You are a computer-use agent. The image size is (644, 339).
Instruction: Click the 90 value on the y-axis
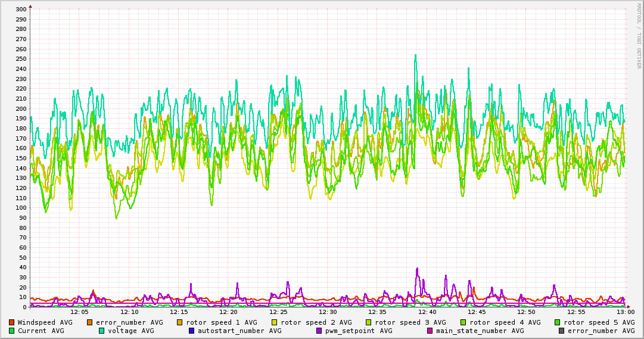(23, 218)
